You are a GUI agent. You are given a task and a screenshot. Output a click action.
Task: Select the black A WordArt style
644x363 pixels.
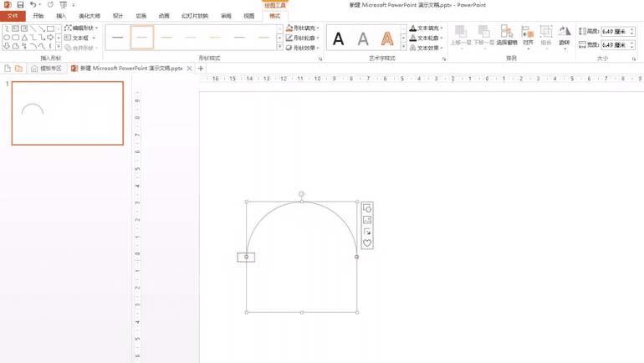[339, 38]
